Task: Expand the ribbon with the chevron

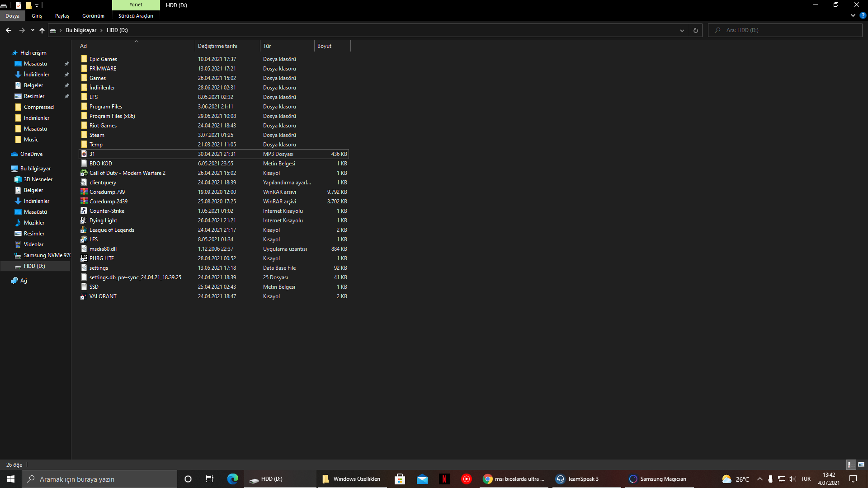Action: [853, 15]
